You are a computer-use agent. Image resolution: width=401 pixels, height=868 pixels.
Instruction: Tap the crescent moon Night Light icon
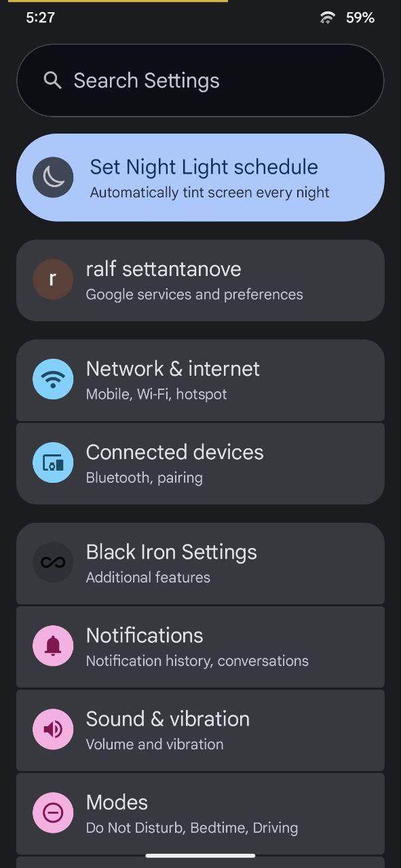53,177
